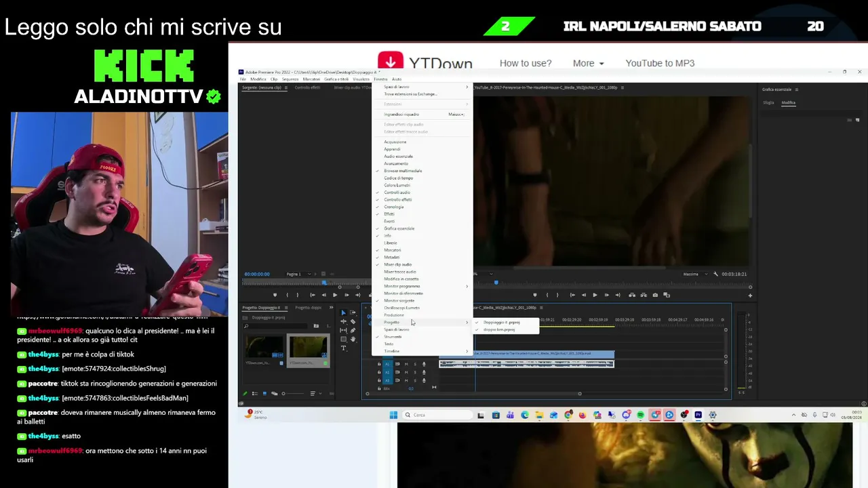This screenshot has height=488, width=868.
Task: Select the Rectangle tool
Action: pyautogui.click(x=343, y=339)
